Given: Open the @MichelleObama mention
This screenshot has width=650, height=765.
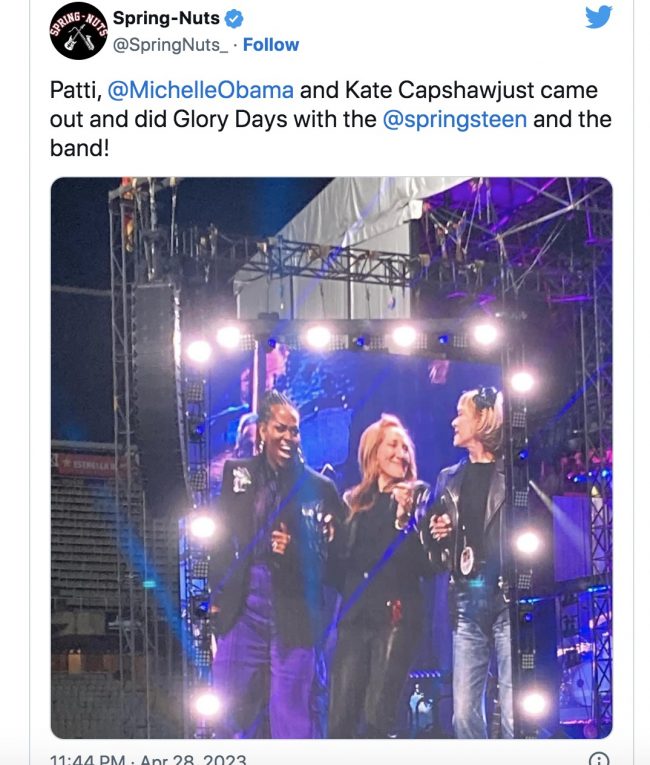Looking at the screenshot, I should (x=200, y=90).
